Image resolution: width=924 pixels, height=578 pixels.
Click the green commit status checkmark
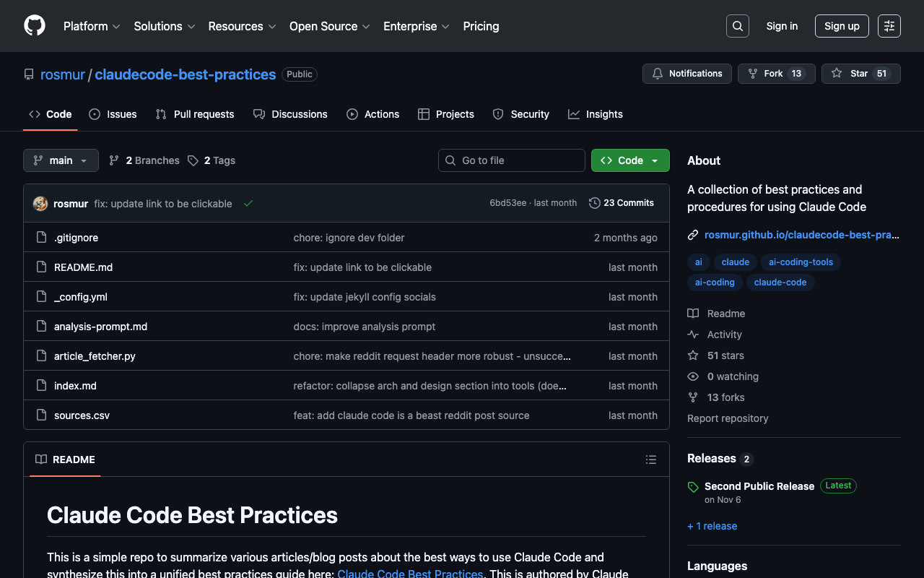click(x=248, y=204)
